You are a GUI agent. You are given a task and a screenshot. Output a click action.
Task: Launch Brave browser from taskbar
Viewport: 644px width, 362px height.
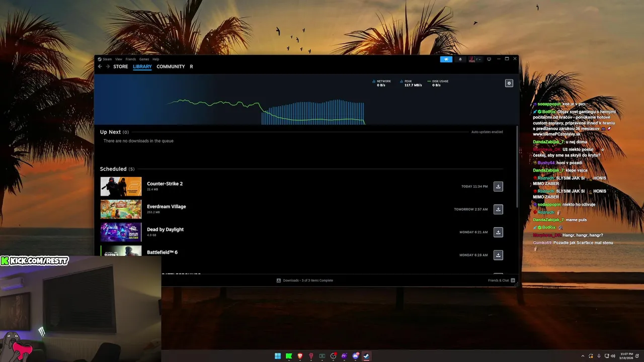tap(300, 356)
